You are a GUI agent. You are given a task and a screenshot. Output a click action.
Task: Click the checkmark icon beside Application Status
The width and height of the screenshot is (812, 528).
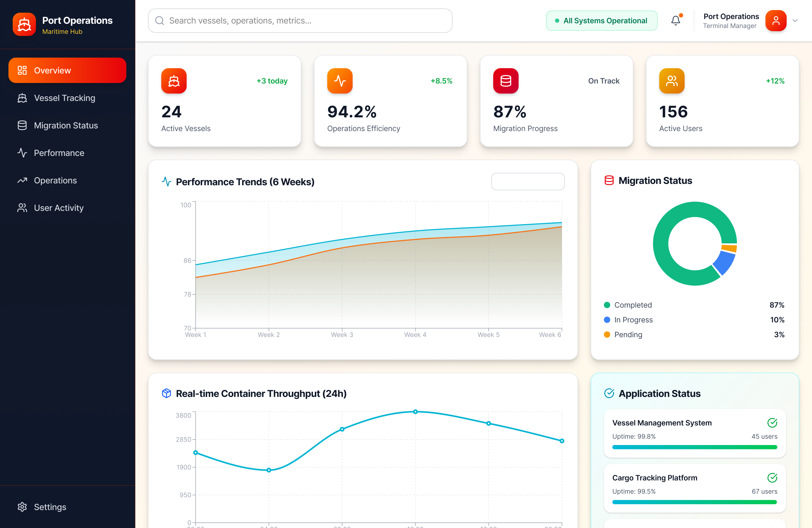click(609, 393)
